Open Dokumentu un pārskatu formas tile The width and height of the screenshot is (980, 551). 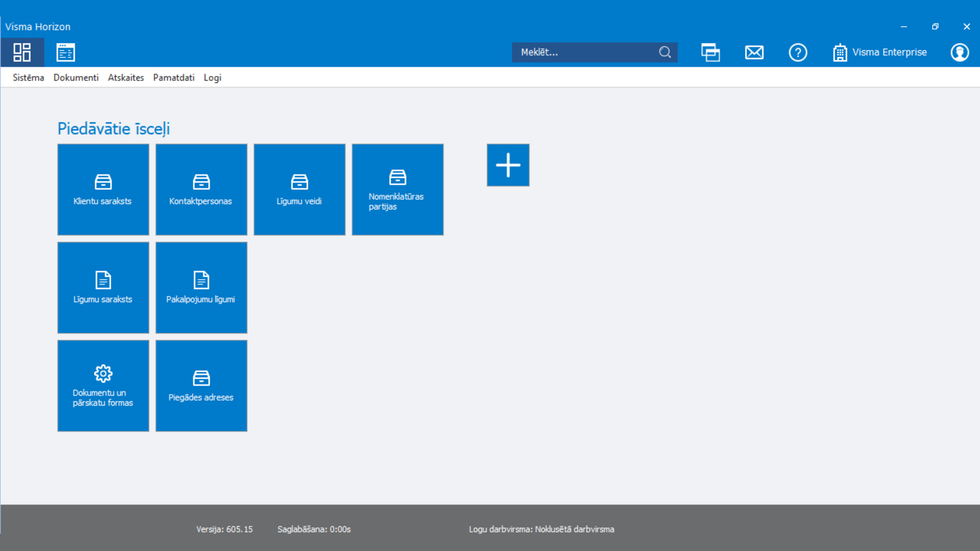103,386
